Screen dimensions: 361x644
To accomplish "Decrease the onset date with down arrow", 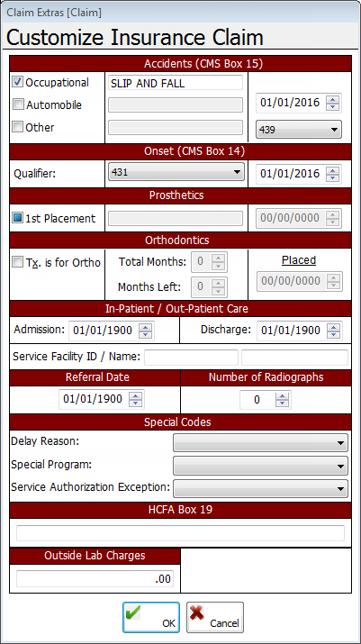I will pos(333,177).
